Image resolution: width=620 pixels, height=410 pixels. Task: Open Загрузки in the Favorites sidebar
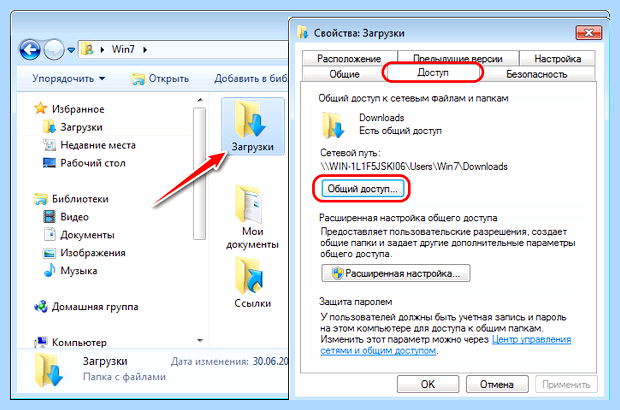point(81,127)
